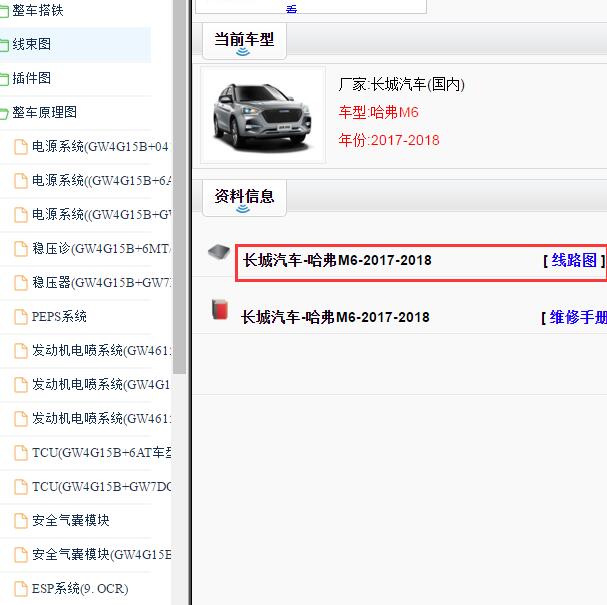Open the 维修手册 link
607x605 pixels.
578,317
